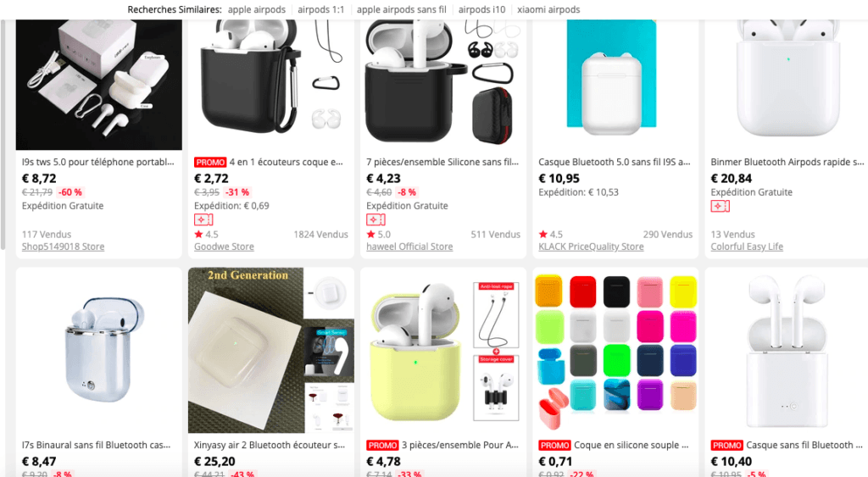Open I9s tws 5.0 product thumbnail
868x477 pixels.
[98, 85]
